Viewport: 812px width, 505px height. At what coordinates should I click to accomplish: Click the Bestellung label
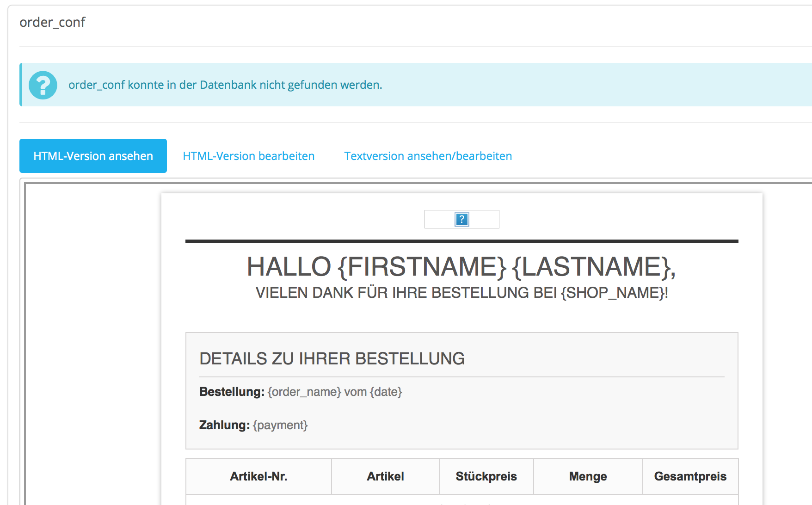[232, 392]
